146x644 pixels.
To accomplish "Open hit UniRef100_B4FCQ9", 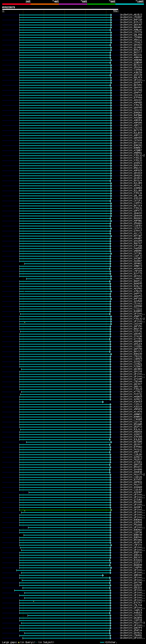I will click(131, 20).
